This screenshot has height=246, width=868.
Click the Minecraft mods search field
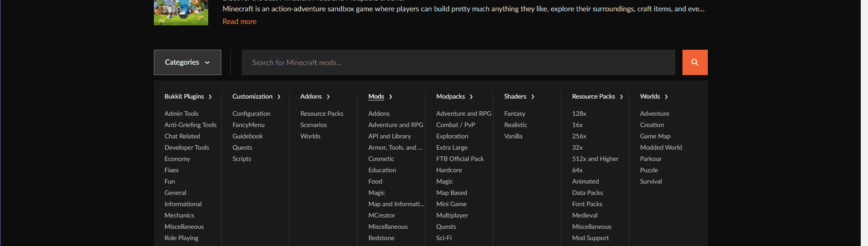coord(458,62)
